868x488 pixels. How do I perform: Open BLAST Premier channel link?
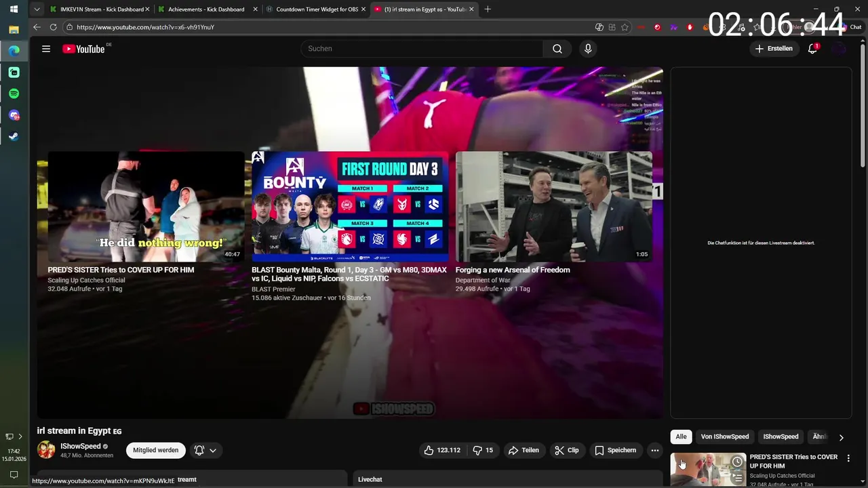click(x=273, y=289)
